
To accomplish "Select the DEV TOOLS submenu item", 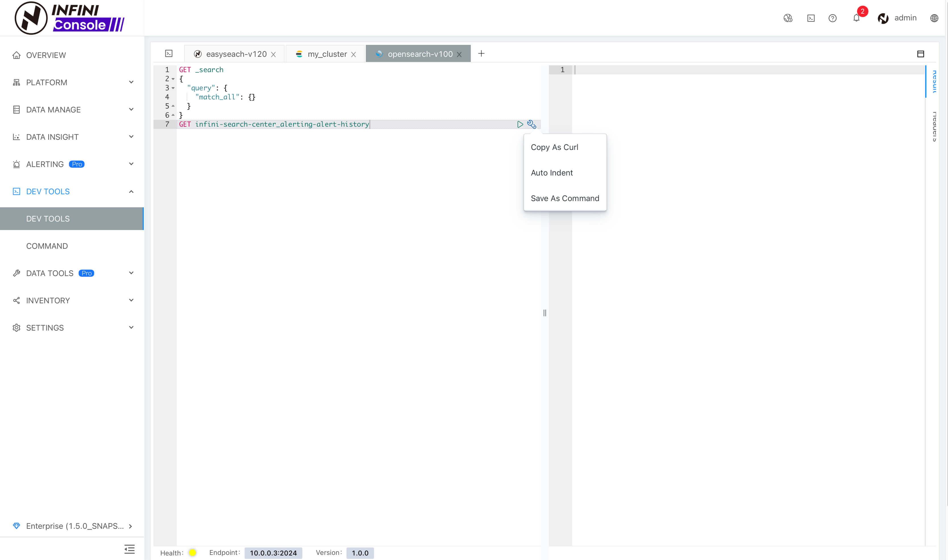I will coord(72,218).
